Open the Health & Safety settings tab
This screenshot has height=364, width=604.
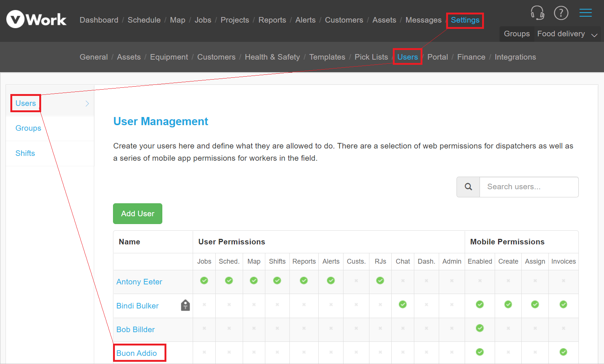pyautogui.click(x=272, y=57)
